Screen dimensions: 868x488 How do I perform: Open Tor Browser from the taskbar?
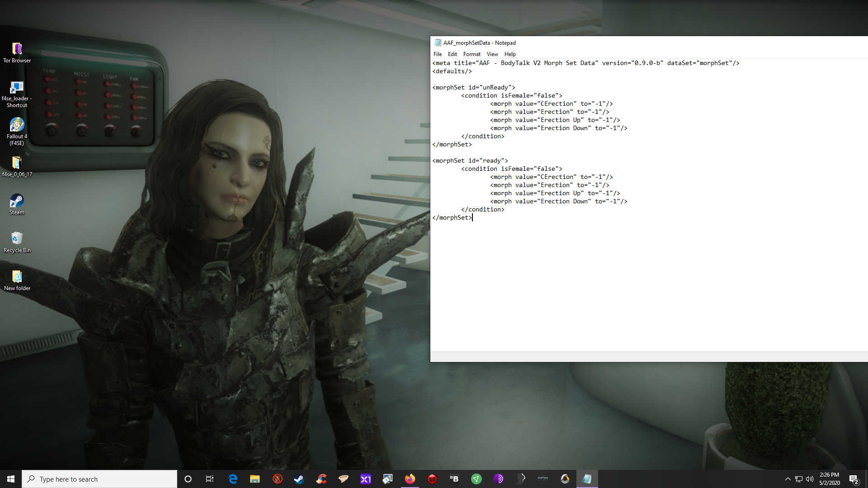499,479
